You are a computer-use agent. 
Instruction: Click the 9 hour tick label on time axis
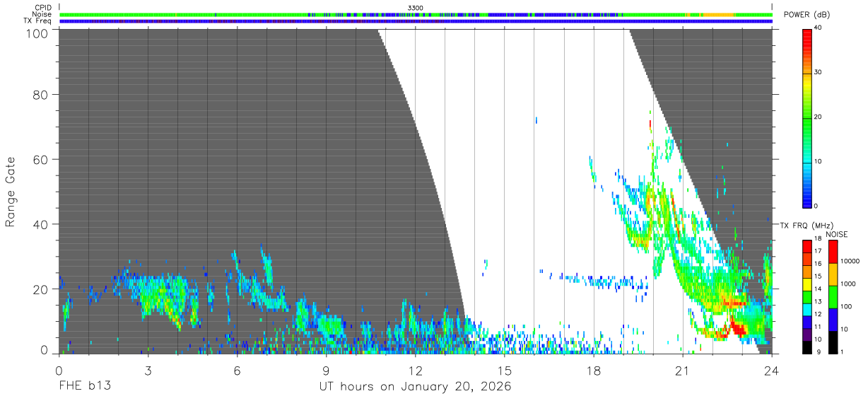[326, 370]
